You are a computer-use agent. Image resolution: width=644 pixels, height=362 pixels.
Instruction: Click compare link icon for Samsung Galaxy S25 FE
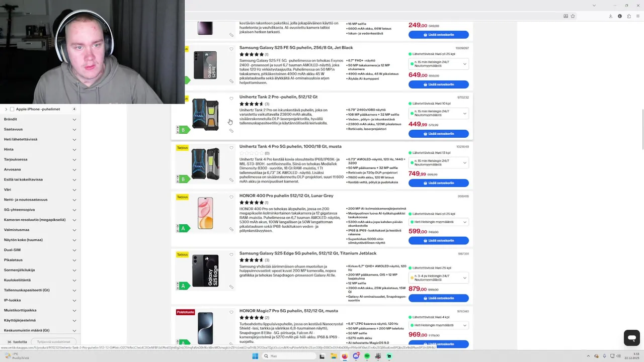[x=231, y=81]
